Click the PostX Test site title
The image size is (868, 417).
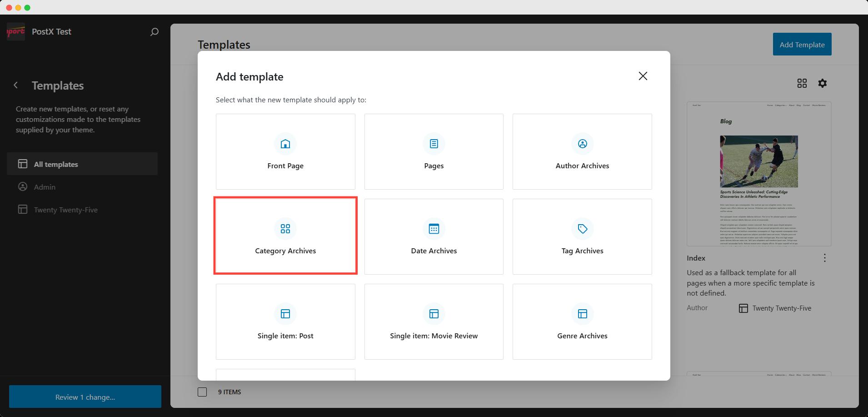point(51,31)
